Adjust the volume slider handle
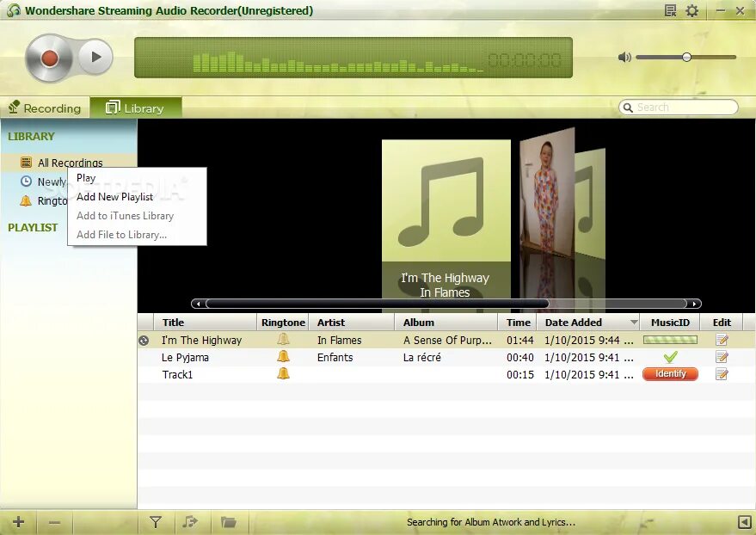Image resolution: width=756 pixels, height=535 pixels. [686, 57]
